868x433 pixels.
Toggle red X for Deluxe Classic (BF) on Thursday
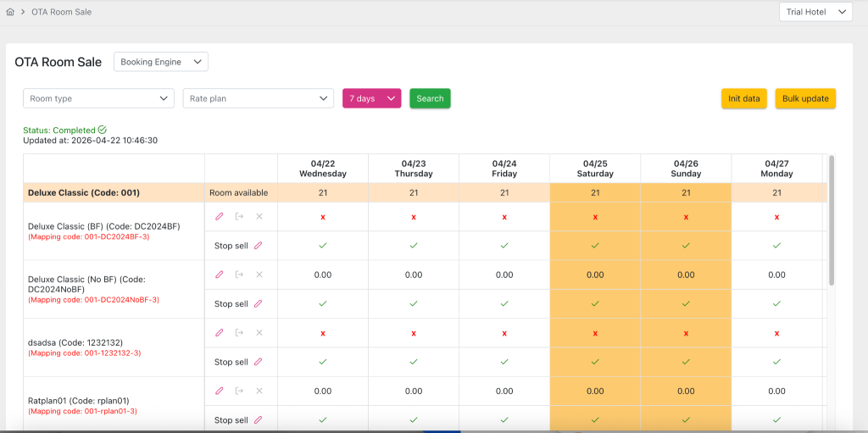(414, 217)
